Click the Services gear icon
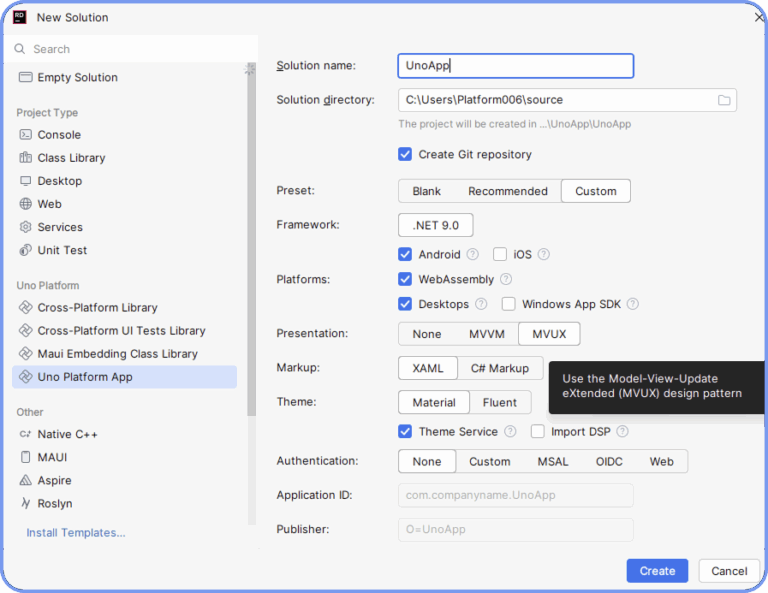768x593 pixels. 25,227
